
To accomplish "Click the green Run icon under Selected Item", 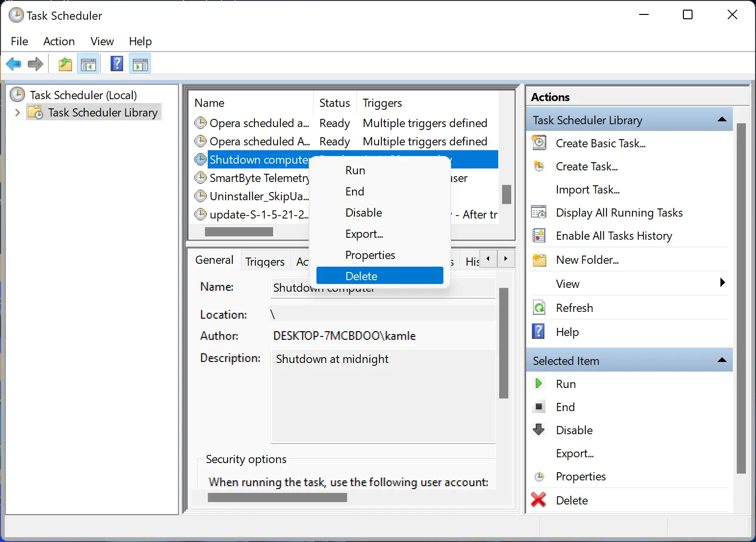I will [x=539, y=384].
